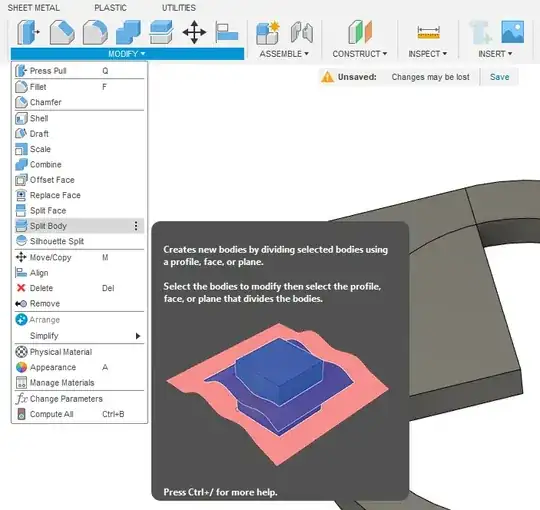
Task: Click the Chamfer toolbar icon
Action: click(62, 32)
